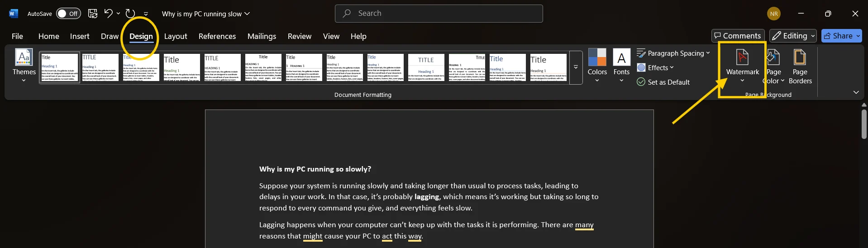
Task: Open the Review tab
Action: pyautogui.click(x=300, y=36)
